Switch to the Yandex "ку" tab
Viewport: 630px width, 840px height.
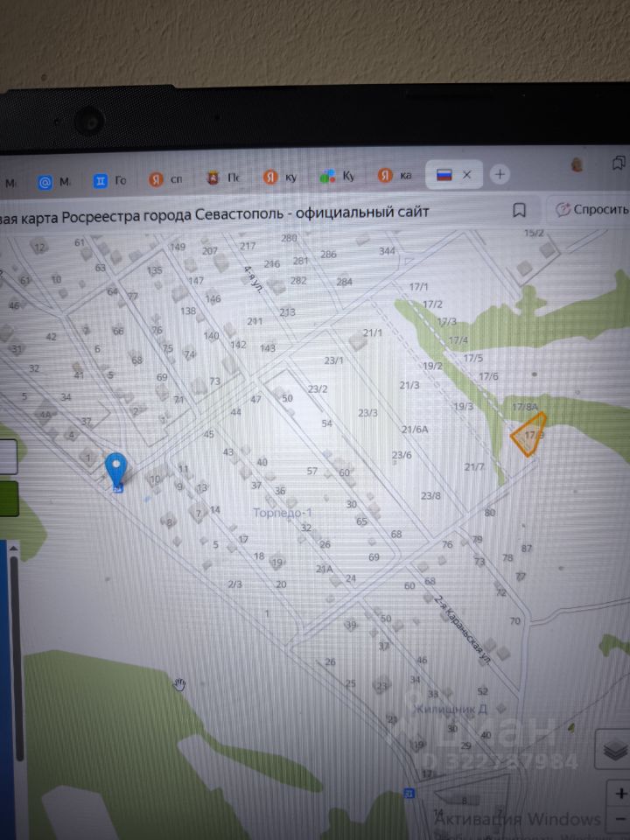coord(281,177)
